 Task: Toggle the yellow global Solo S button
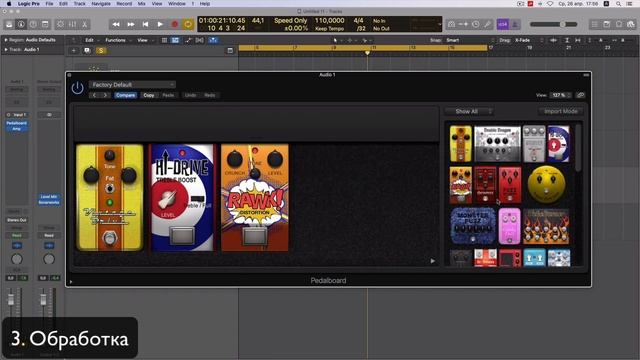pyautogui.click(x=101, y=51)
